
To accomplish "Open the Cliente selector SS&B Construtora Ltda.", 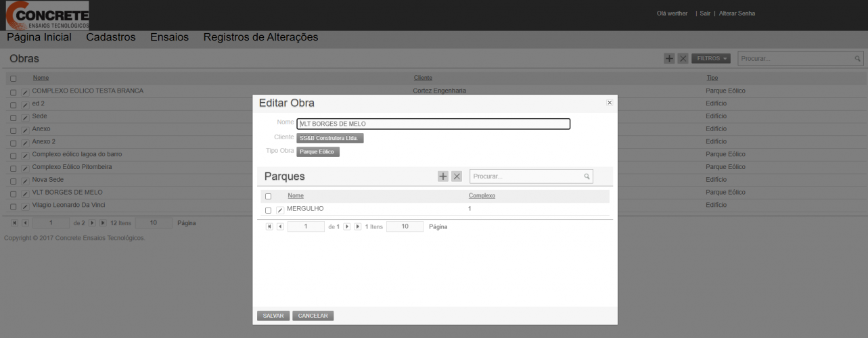I will point(330,138).
